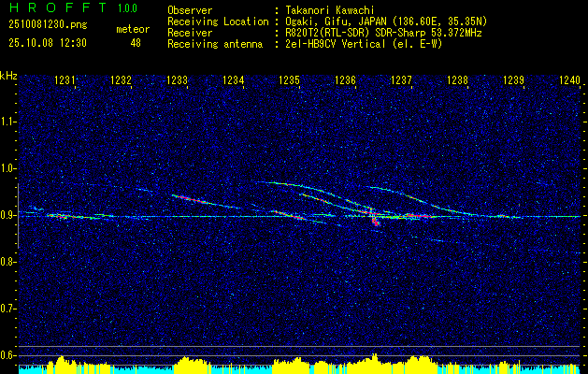Click the 1238 time marker

click(x=457, y=79)
